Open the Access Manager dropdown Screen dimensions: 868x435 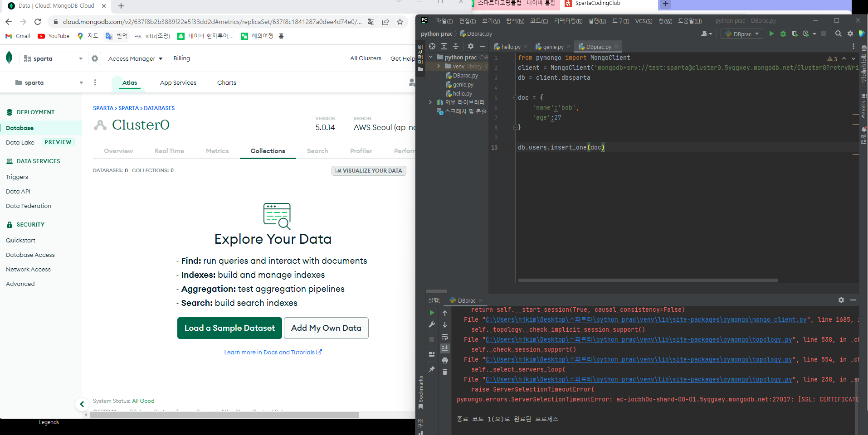click(x=135, y=58)
